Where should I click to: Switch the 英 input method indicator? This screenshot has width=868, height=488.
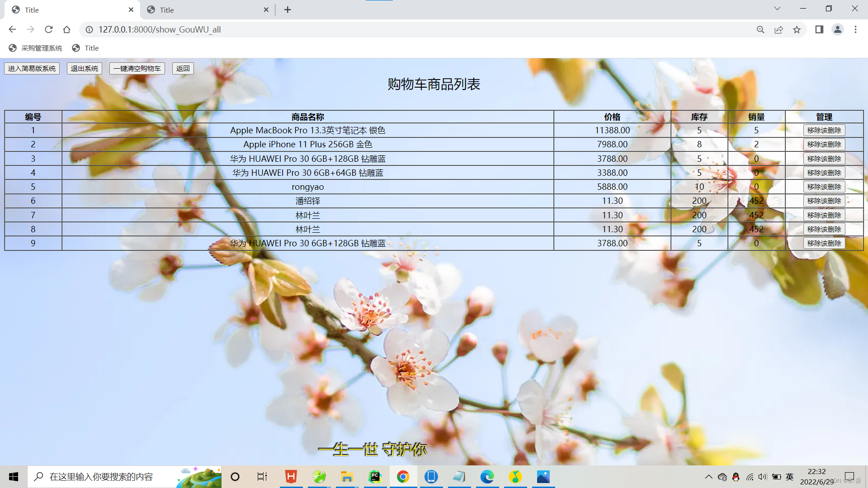(x=790, y=477)
